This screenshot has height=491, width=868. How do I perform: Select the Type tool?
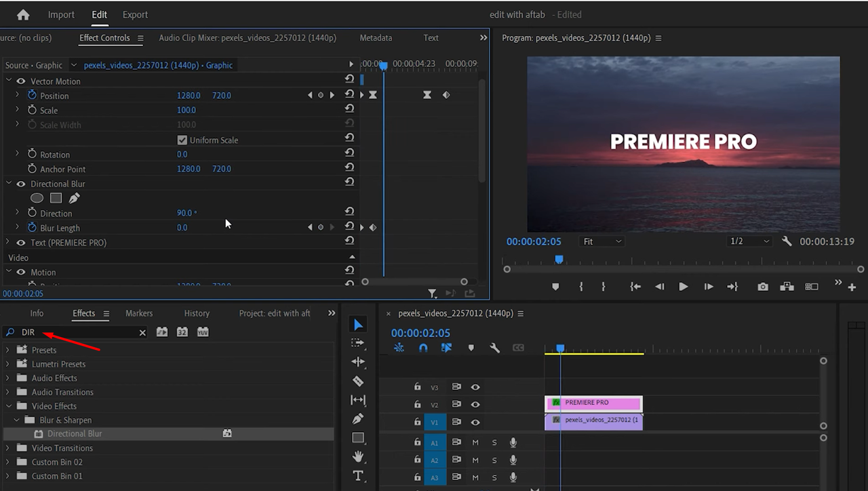(x=358, y=475)
